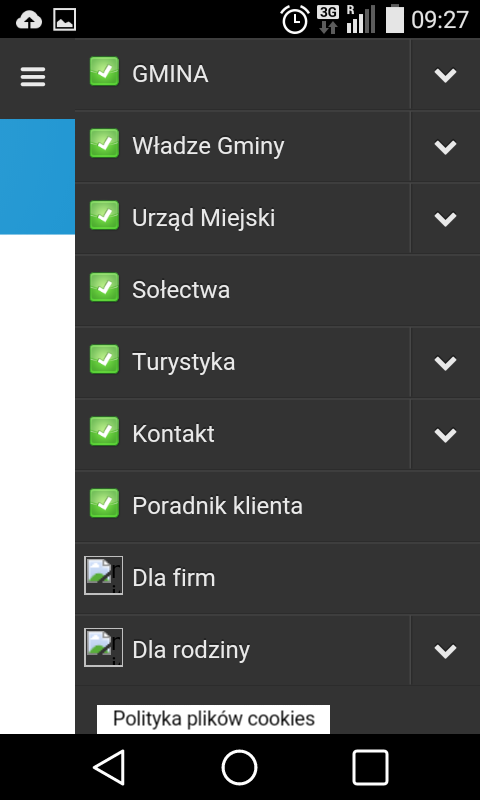Open the Dla firm menu item
Screen dimensions: 480x800
click(x=277, y=578)
